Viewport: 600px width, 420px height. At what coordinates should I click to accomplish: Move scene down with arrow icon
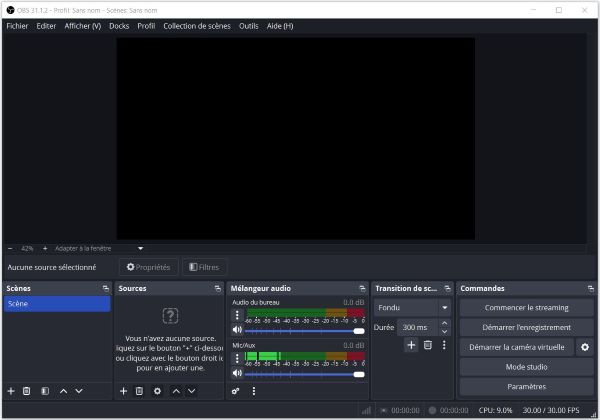79,391
